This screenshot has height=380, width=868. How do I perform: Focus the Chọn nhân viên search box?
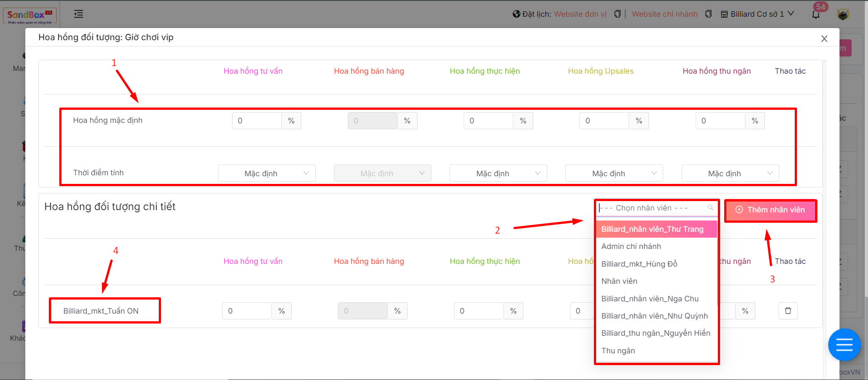651,208
